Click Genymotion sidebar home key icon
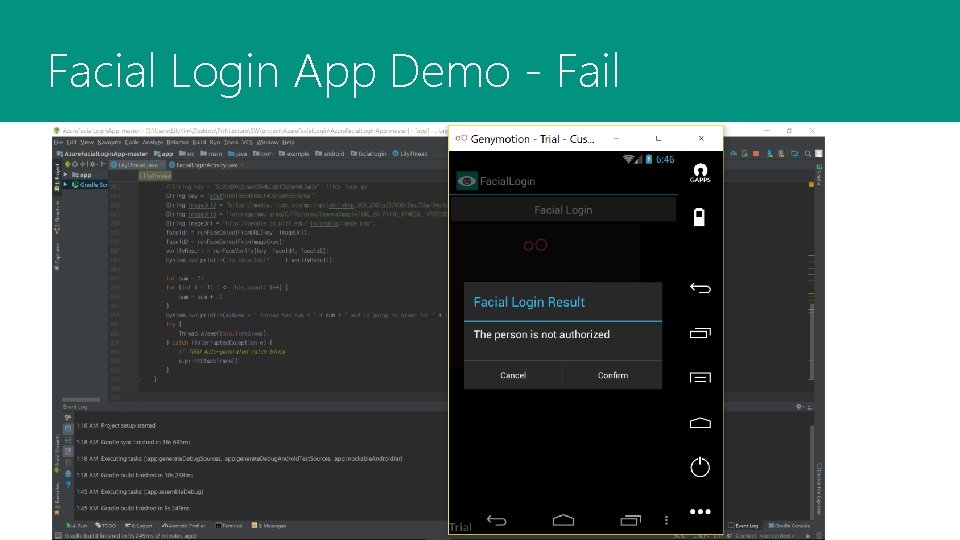Image resolution: width=960 pixels, height=540 pixels. [700, 422]
